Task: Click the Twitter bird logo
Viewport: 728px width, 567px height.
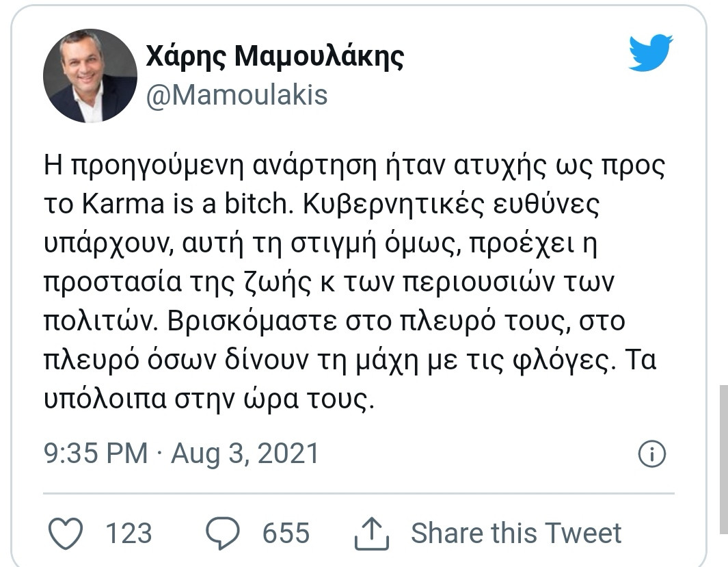Action: 651,53
